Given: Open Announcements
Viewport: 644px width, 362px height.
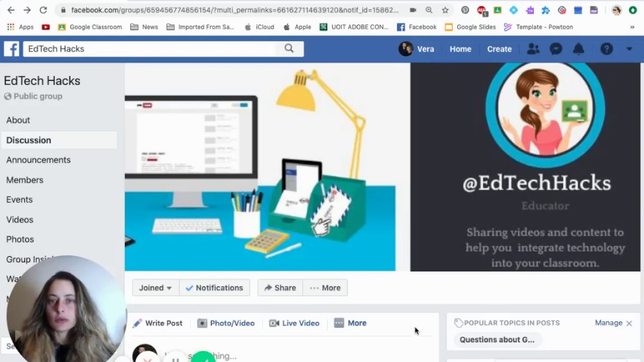Looking at the screenshot, I should click(x=38, y=160).
